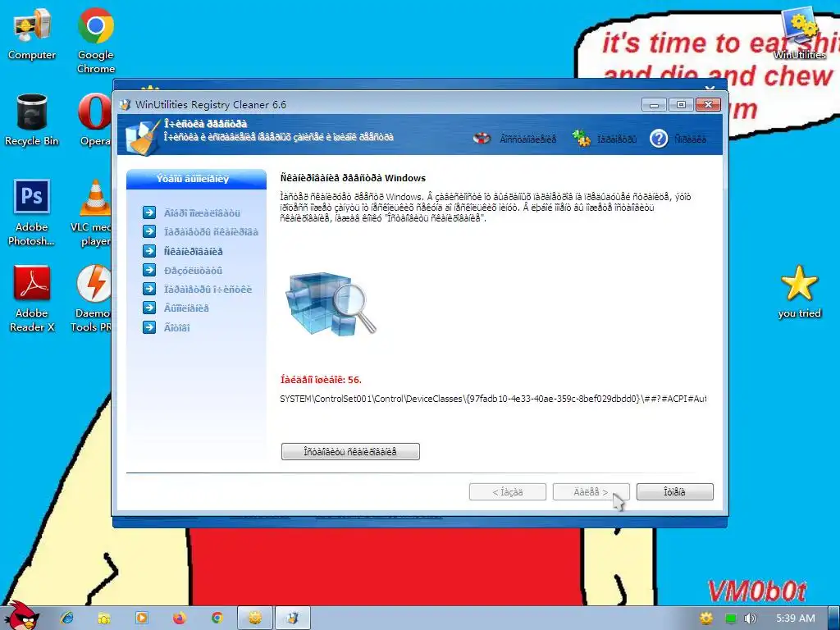Screen dimensions: 840x630
Task: Click the settings label beside gears icon
Action: 617,139
